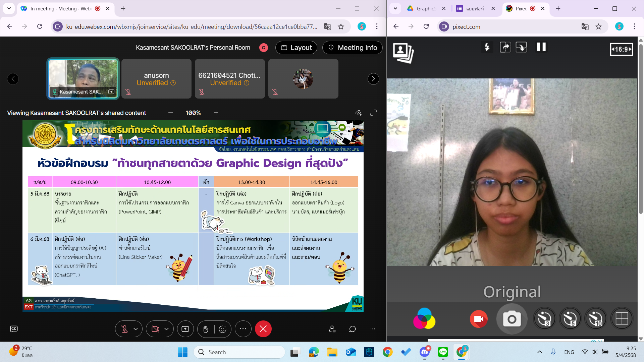Click the camera snapshot button in Pixect

(512, 319)
